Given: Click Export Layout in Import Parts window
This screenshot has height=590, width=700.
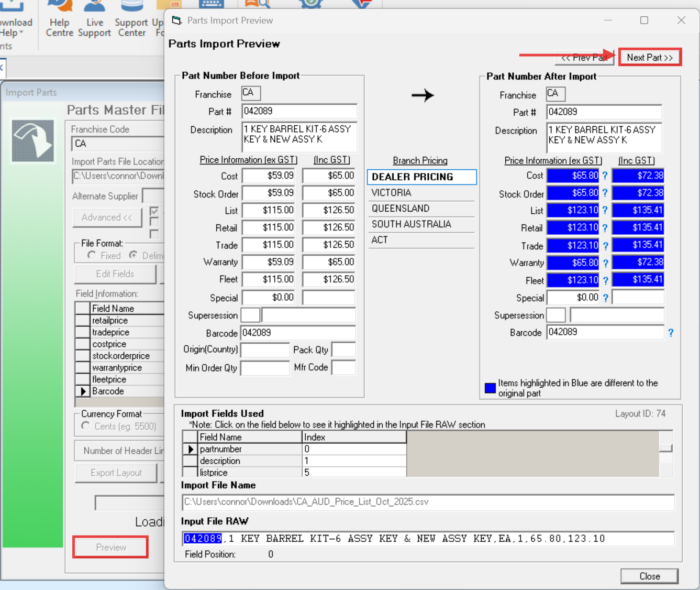Looking at the screenshot, I should 116,473.
